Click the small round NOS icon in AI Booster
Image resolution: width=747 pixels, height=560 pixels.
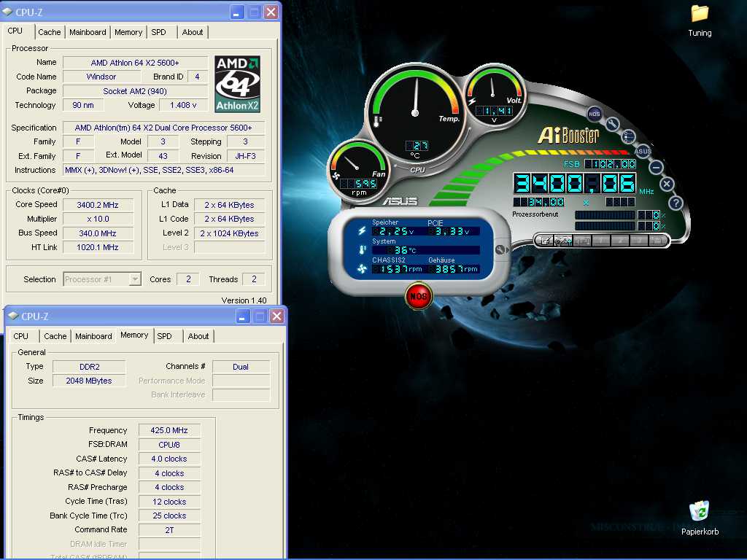click(594, 114)
